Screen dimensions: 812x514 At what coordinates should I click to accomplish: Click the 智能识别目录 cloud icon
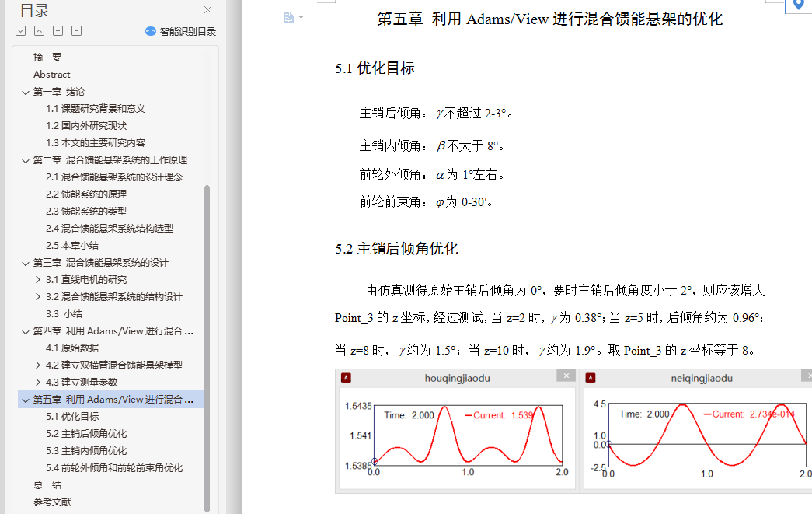point(151,31)
